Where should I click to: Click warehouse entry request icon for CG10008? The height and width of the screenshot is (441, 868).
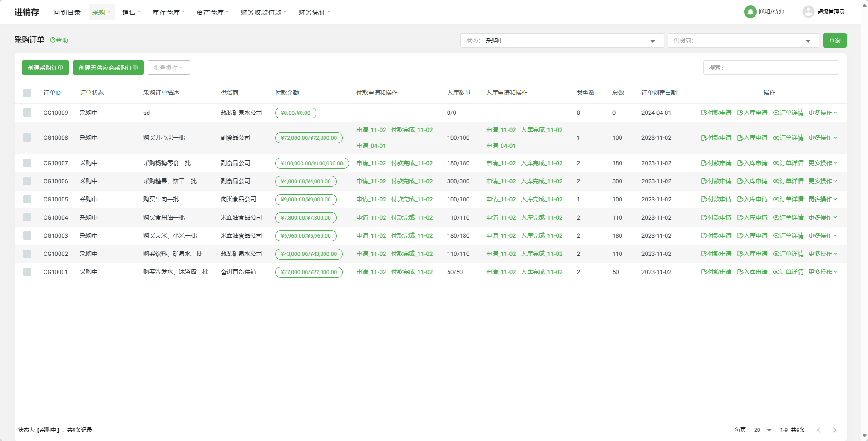pyautogui.click(x=740, y=137)
